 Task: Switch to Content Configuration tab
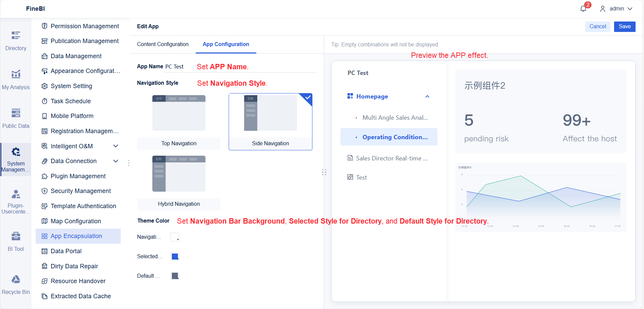coord(163,44)
